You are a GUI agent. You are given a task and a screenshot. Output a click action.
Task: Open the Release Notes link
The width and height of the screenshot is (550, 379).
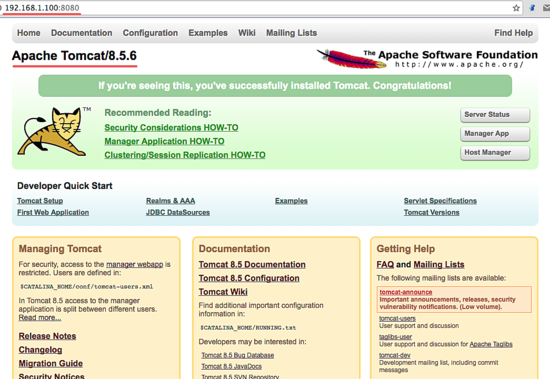point(47,336)
